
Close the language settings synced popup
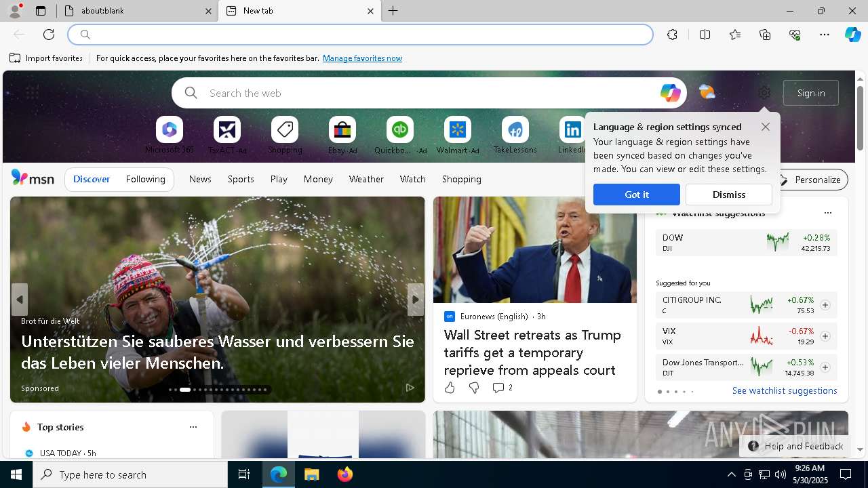[766, 127]
